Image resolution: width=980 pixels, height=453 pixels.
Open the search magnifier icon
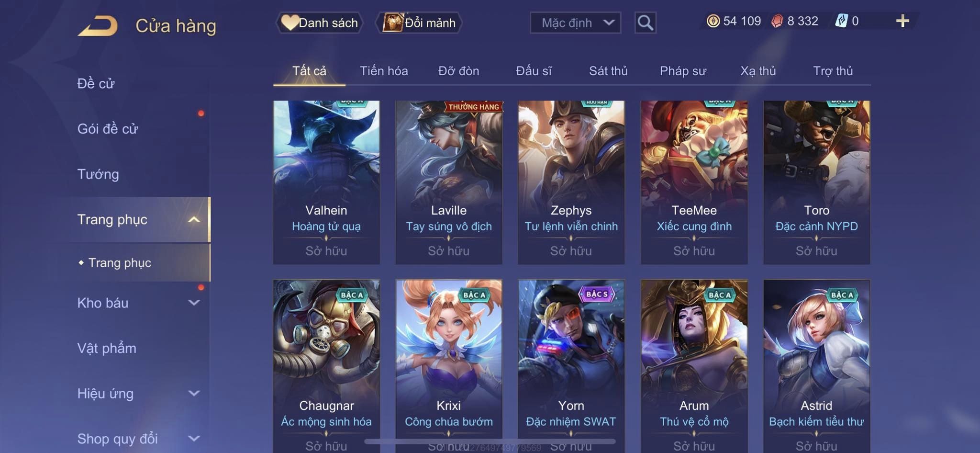coord(645,23)
